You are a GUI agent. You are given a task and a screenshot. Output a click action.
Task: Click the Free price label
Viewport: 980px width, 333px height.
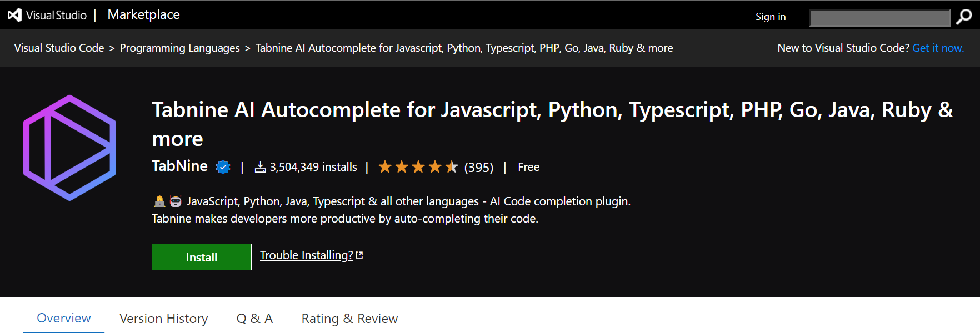528,167
